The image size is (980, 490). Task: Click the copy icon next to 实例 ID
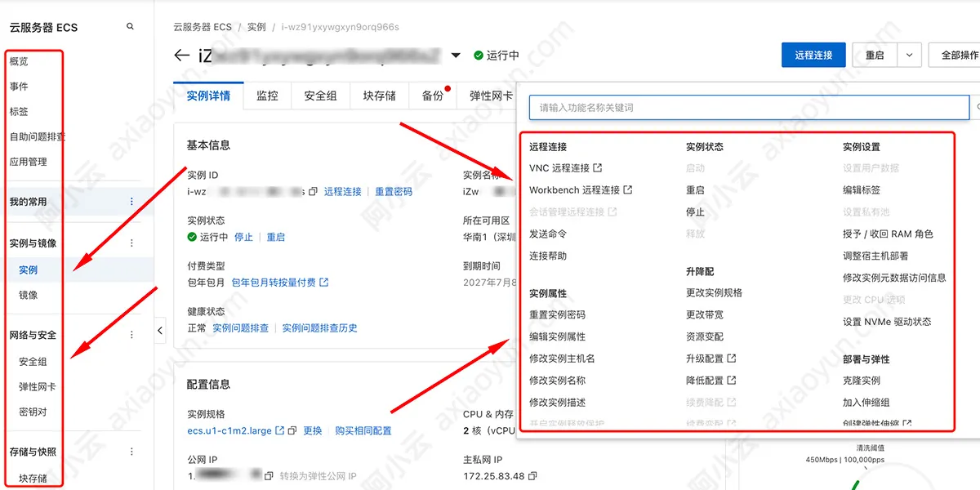point(314,191)
